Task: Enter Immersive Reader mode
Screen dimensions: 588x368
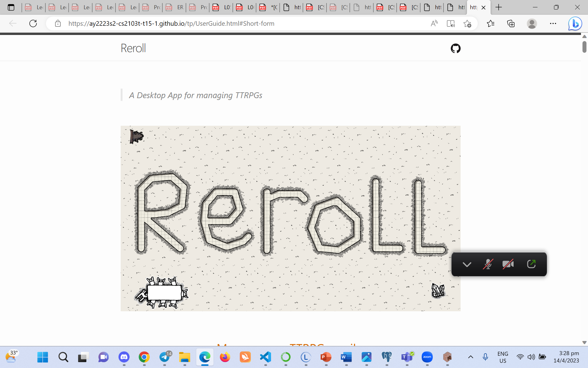Action: [x=450, y=24]
